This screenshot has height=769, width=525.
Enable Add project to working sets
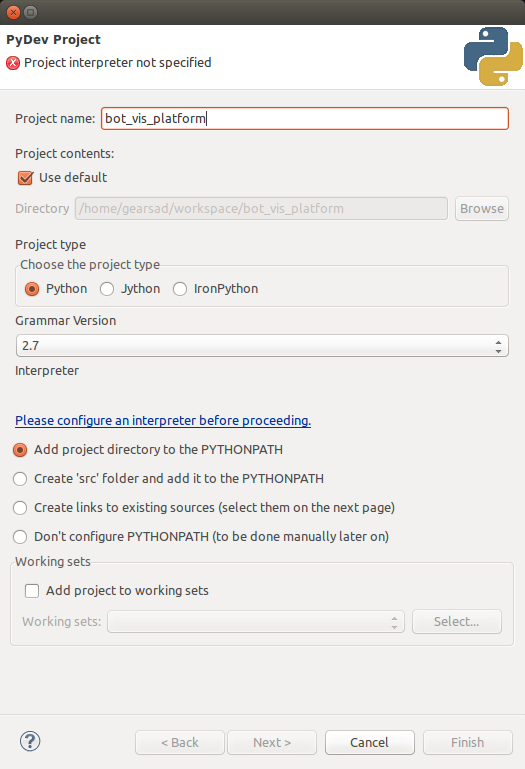(x=32, y=590)
